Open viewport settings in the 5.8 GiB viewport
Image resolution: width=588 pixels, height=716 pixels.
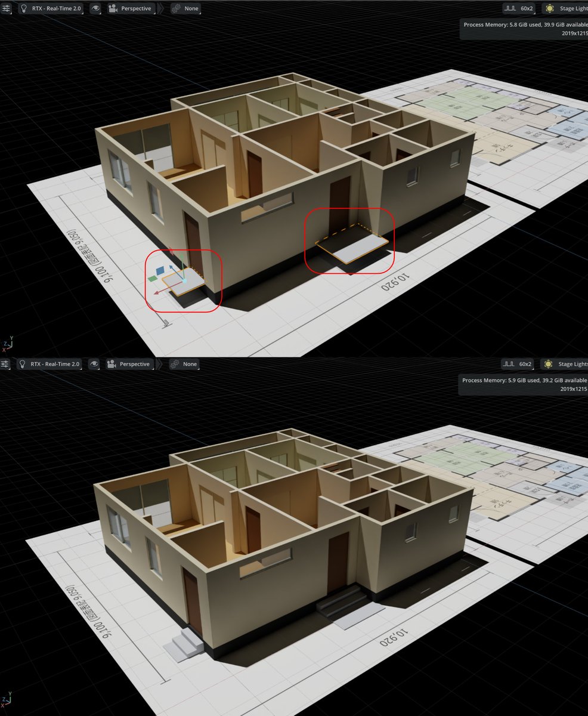tap(5, 9)
